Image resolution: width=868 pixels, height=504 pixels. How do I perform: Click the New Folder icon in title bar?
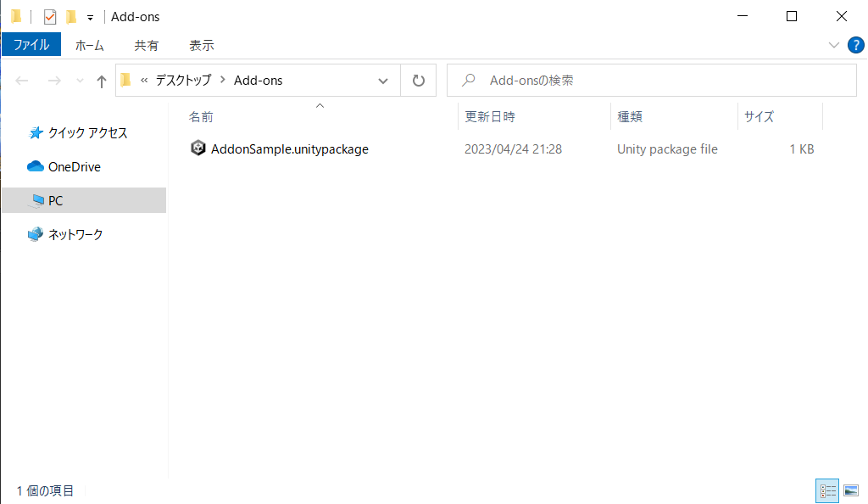[x=71, y=17]
